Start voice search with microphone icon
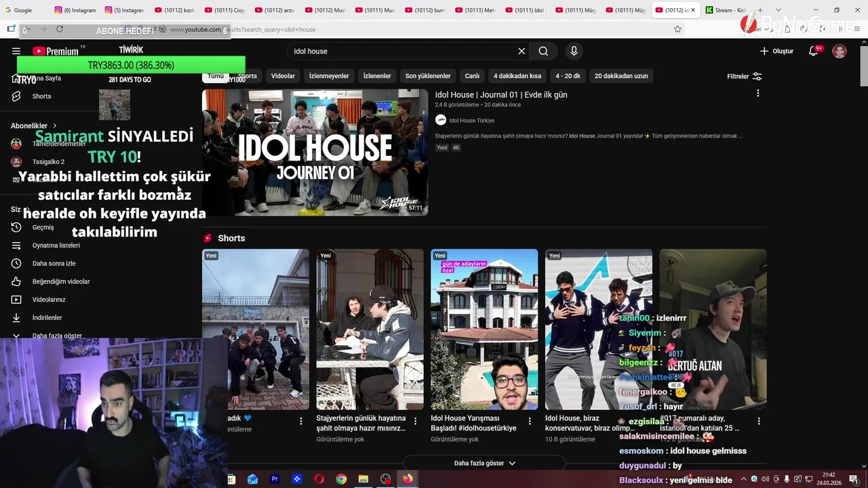 click(x=574, y=51)
